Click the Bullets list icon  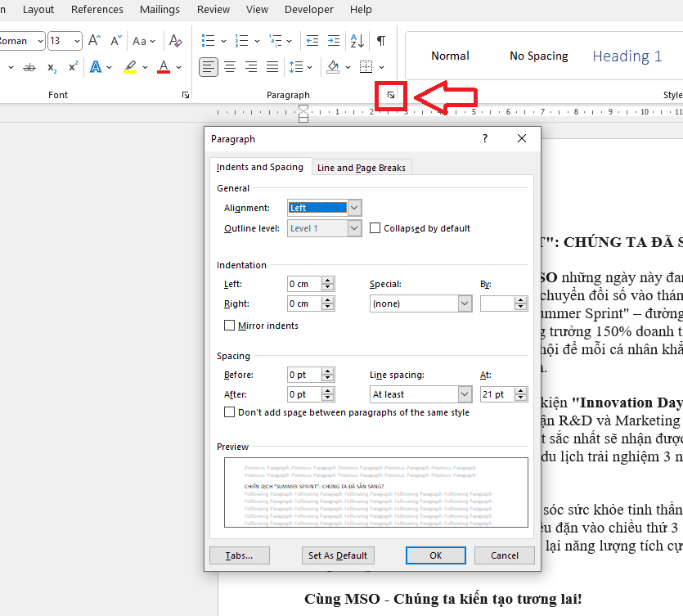point(208,41)
